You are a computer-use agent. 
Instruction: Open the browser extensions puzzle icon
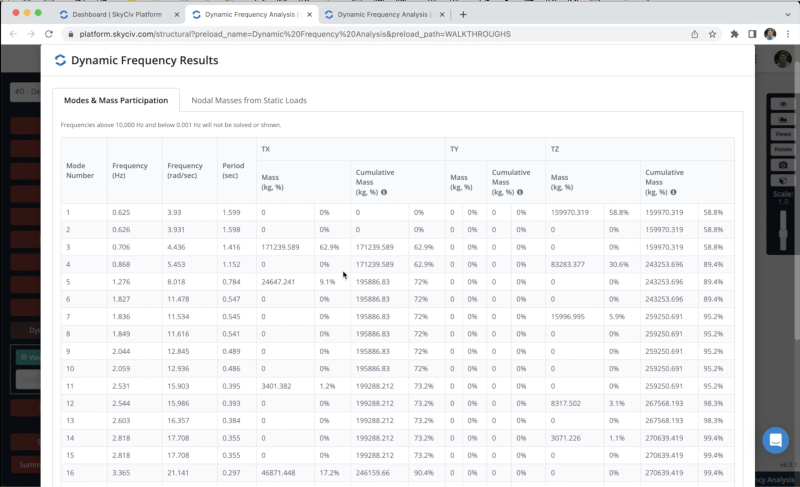[735, 34]
